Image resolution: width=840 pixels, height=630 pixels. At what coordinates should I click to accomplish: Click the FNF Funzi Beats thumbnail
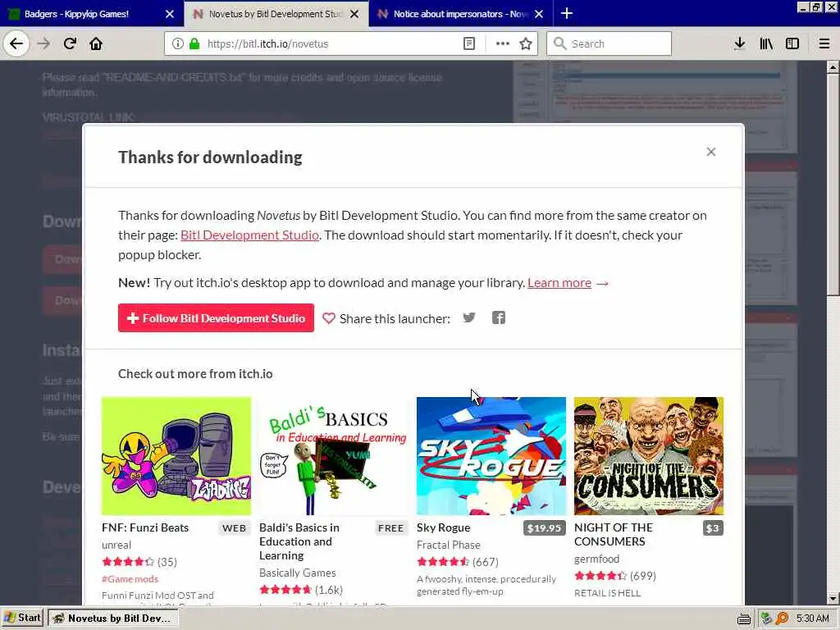pyautogui.click(x=176, y=456)
